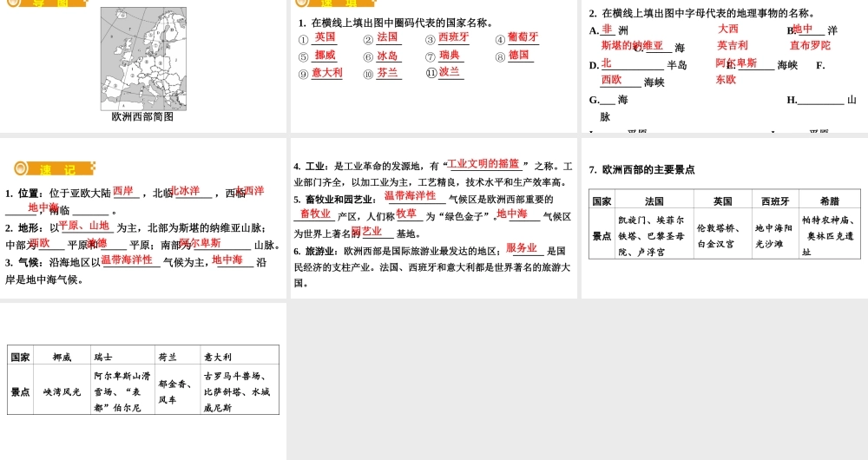
Task: Click the Europe map image on first slide
Action: pos(143,59)
